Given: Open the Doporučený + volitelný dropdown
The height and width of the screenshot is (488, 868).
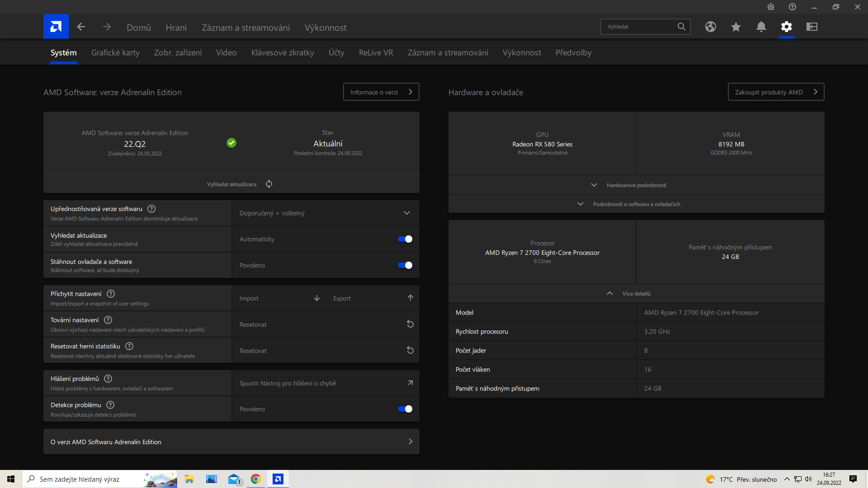Looking at the screenshot, I should click(325, 213).
